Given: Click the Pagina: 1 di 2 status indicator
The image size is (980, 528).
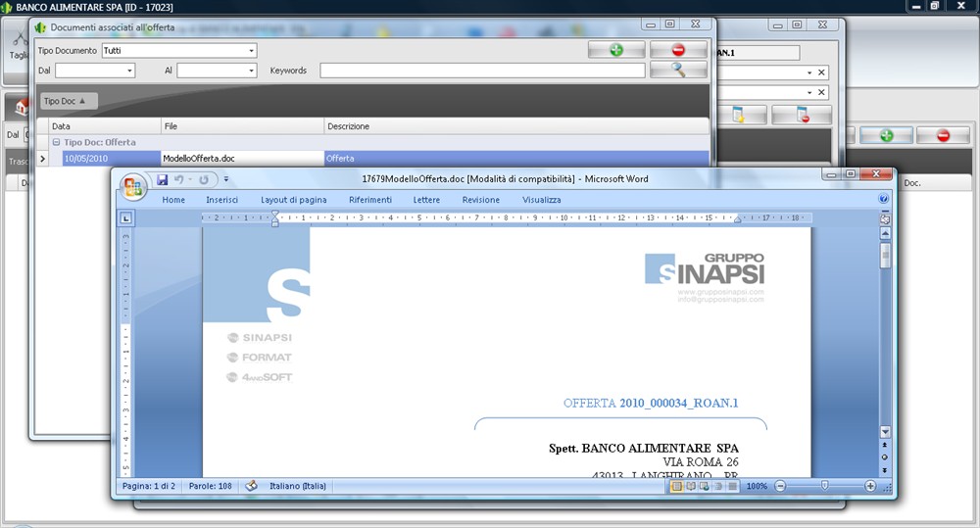Looking at the screenshot, I should (149, 486).
